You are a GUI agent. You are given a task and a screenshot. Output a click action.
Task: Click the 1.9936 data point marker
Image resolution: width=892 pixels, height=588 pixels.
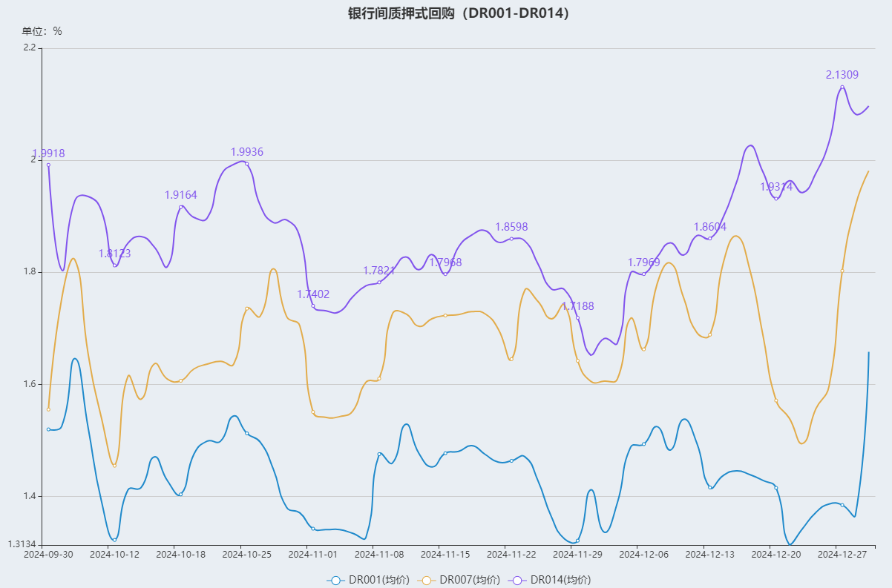pyautogui.click(x=246, y=164)
